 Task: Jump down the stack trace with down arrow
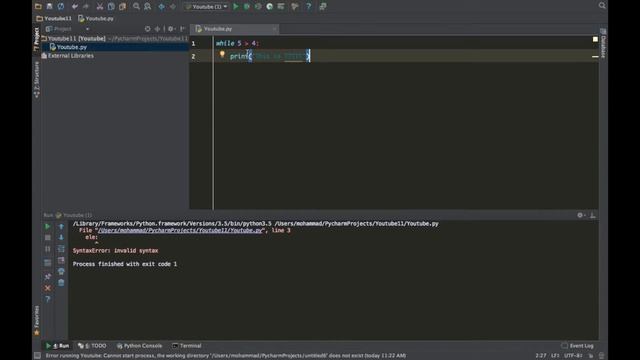(x=61, y=237)
